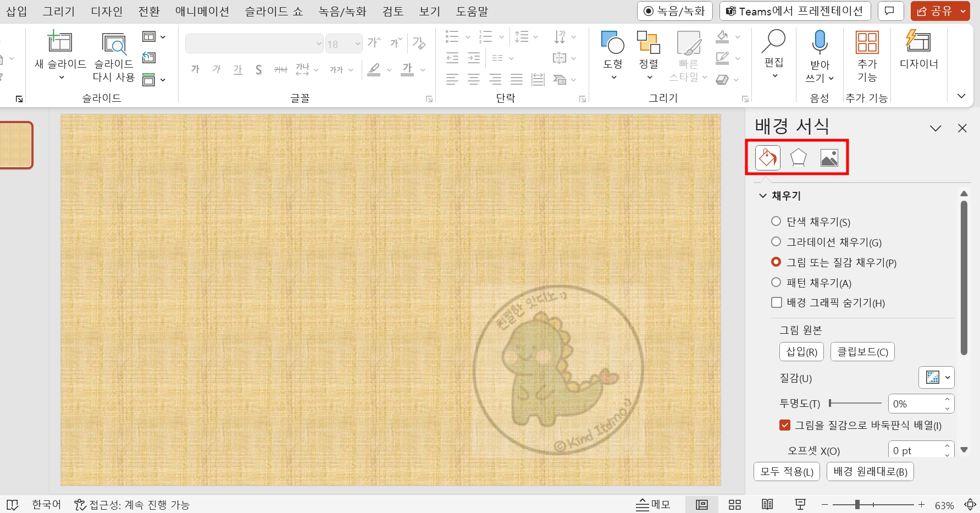Screen dimensions: 980x513
Task: Open the Transitions (전환) tab
Action: pos(149,11)
